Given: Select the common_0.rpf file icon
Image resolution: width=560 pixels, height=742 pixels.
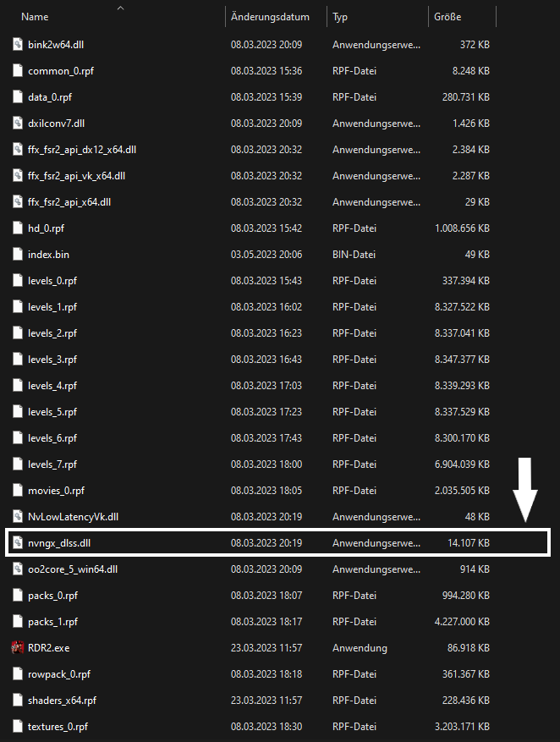Looking at the screenshot, I should pyautogui.click(x=16, y=71).
